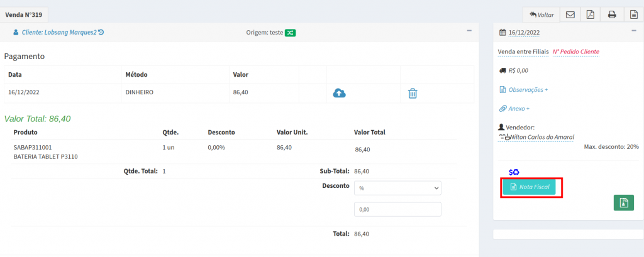Click the blue dollar recycle icon
This screenshot has height=257, width=644.
coord(514,172)
